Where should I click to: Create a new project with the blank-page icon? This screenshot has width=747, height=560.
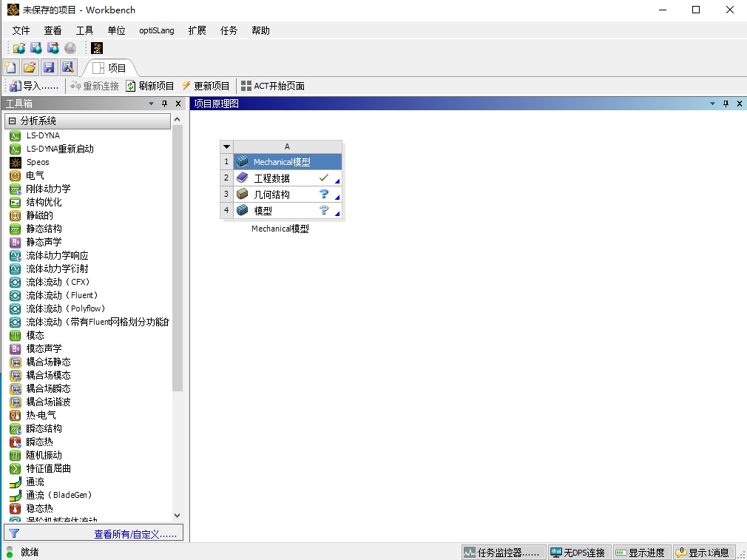pos(10,67)
